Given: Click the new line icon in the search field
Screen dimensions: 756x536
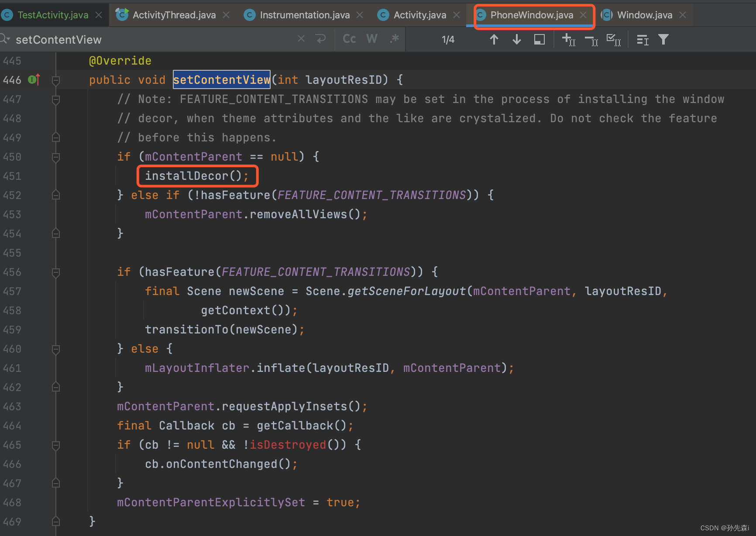Looking at the screenshot, I should click(321, 39).
